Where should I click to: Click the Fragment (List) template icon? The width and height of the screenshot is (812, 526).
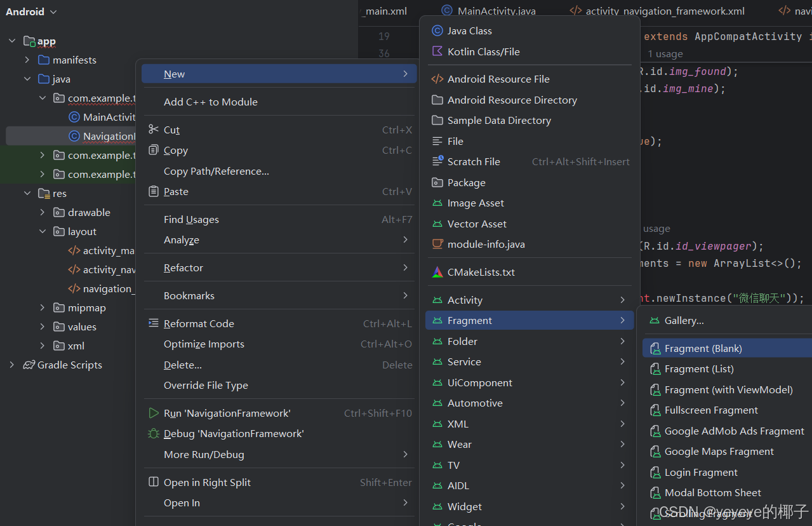point(655,369)
